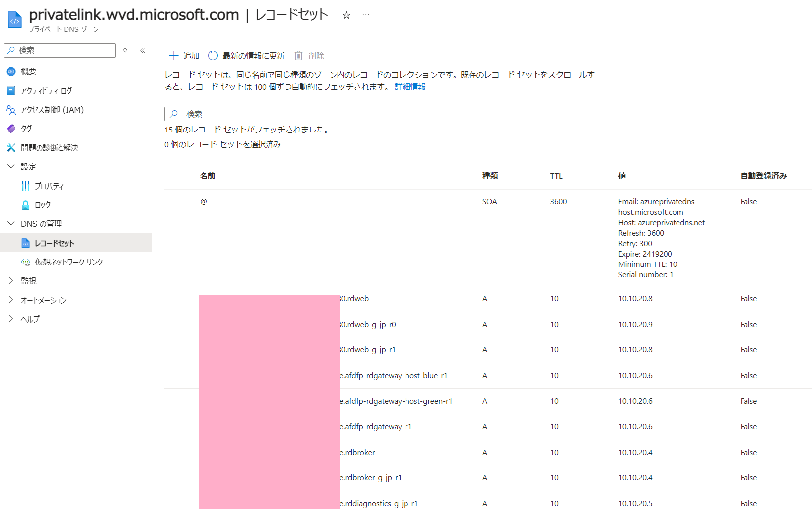Click the sidebar search magnifier icon
Viewport: 812px width, 526px height.
click(x=11, y=50)
